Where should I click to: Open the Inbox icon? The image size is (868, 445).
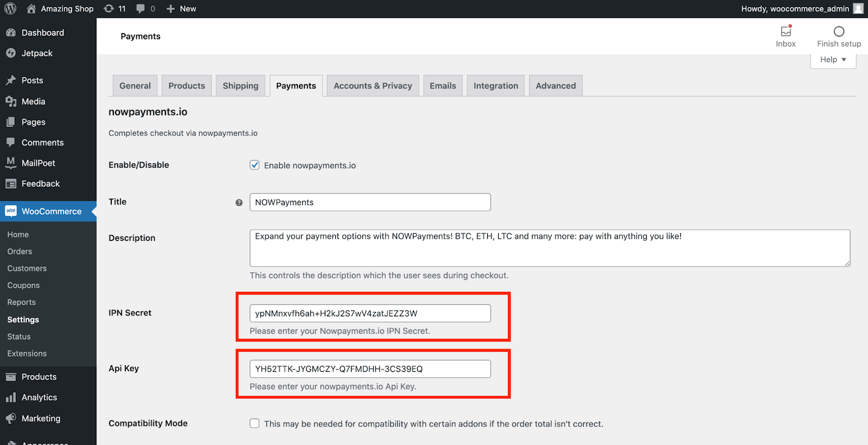[x=786, y=31]
